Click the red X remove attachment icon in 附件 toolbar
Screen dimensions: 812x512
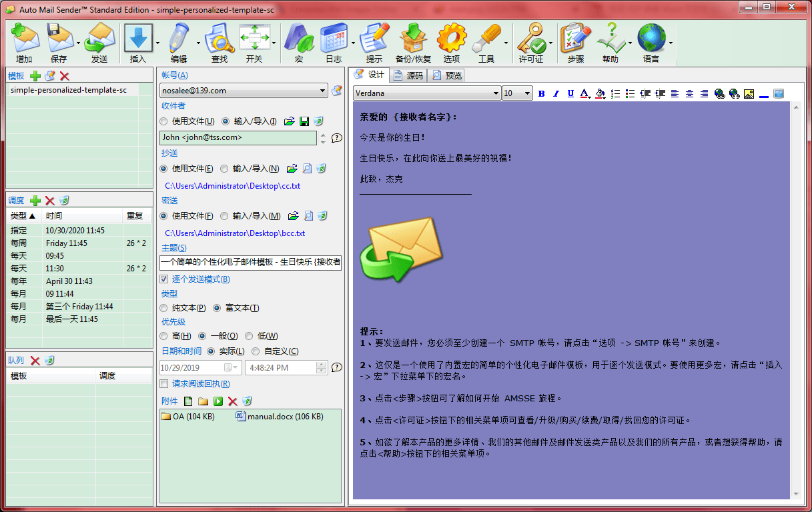pos(233,401)
